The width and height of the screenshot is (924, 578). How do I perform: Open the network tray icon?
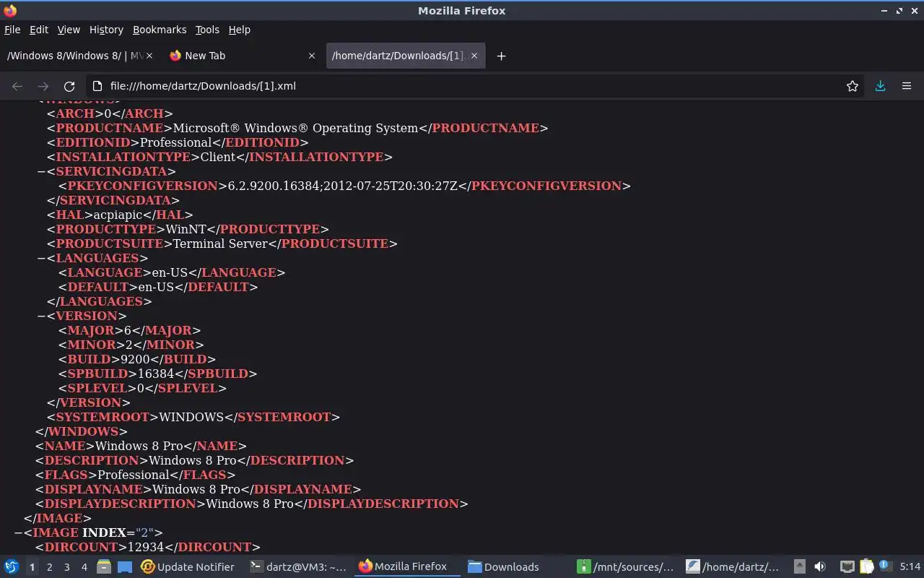click(x=847, y=567)
